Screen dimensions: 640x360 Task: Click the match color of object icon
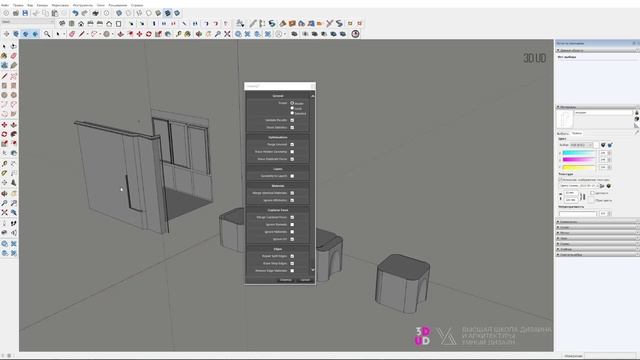(603, 145)
